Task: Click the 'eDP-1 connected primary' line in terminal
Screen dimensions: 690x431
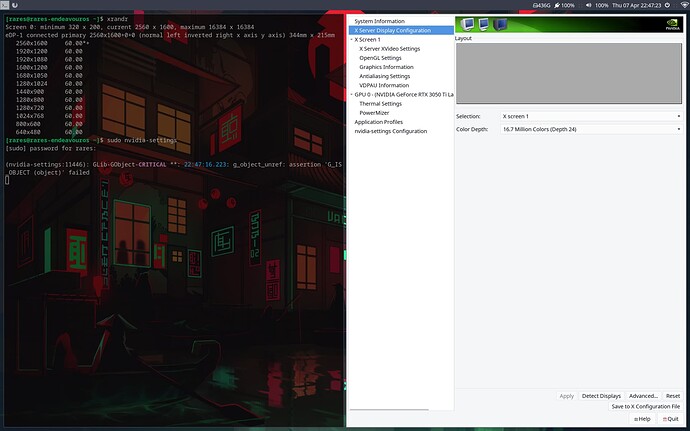Action: coord(170,35)
